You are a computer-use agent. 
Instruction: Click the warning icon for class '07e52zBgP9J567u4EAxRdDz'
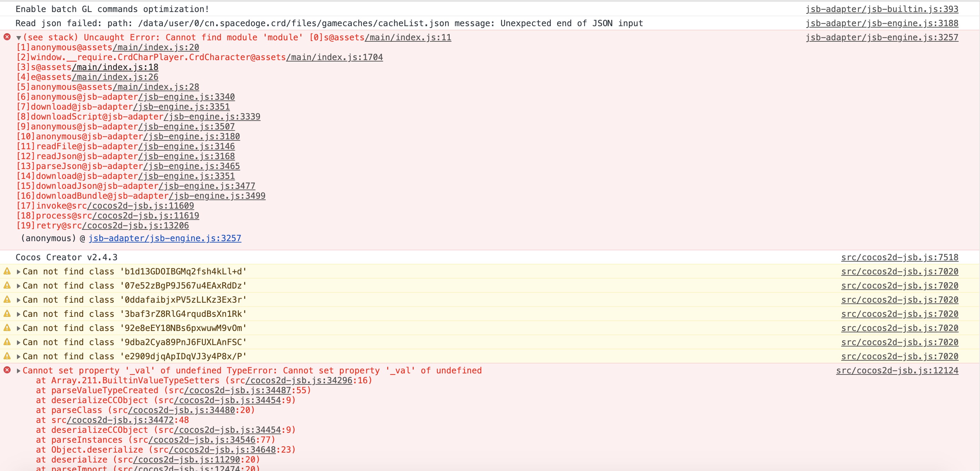[7, 285]
